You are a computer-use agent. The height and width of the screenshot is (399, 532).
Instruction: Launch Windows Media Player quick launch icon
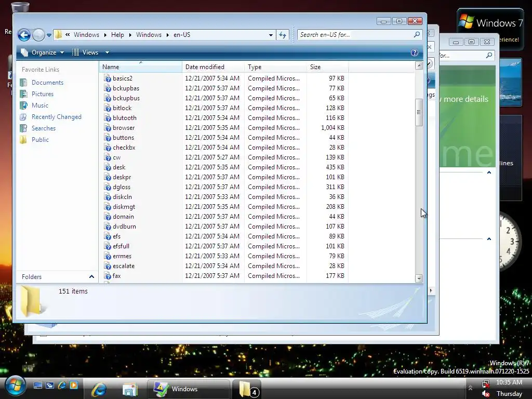point(74,385)
